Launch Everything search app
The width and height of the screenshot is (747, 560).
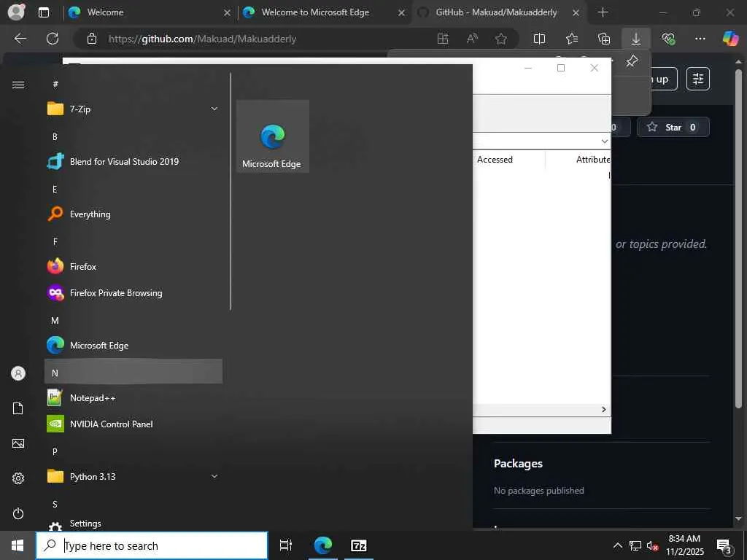pyautogui.click(x=133, y=214)
